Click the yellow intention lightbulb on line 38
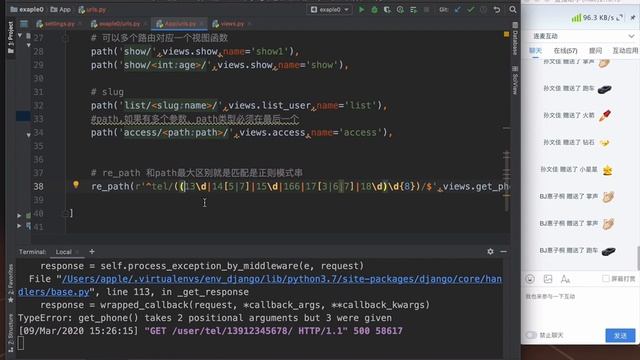The width and height of the screenshot is (640, 360). tap(76, 185)
